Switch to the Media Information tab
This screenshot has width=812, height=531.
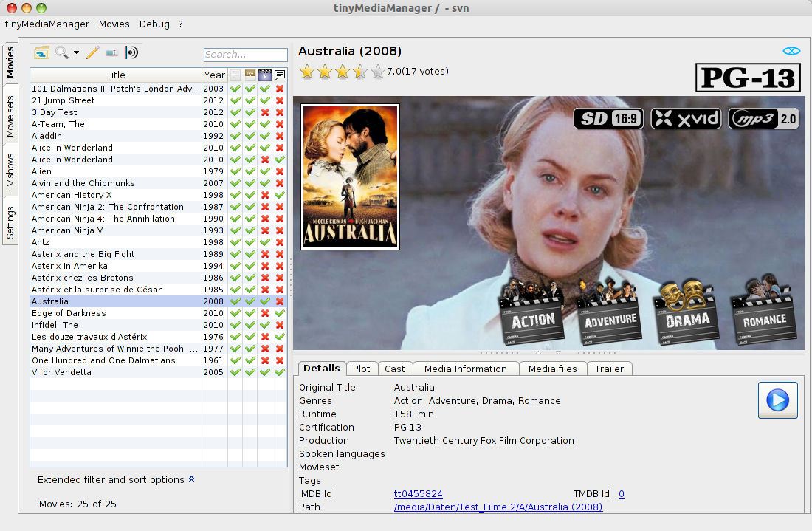pyautogui.click(x=465, y=369)
